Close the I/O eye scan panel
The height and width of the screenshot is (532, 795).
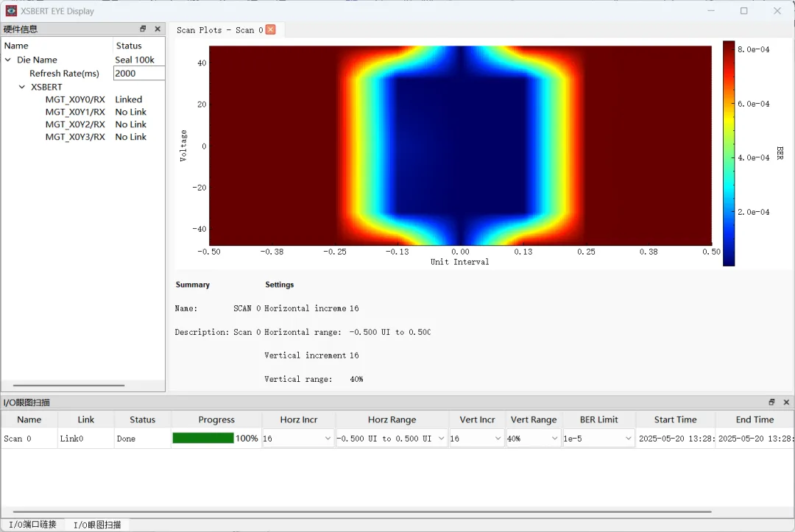(x=786, y=402)
